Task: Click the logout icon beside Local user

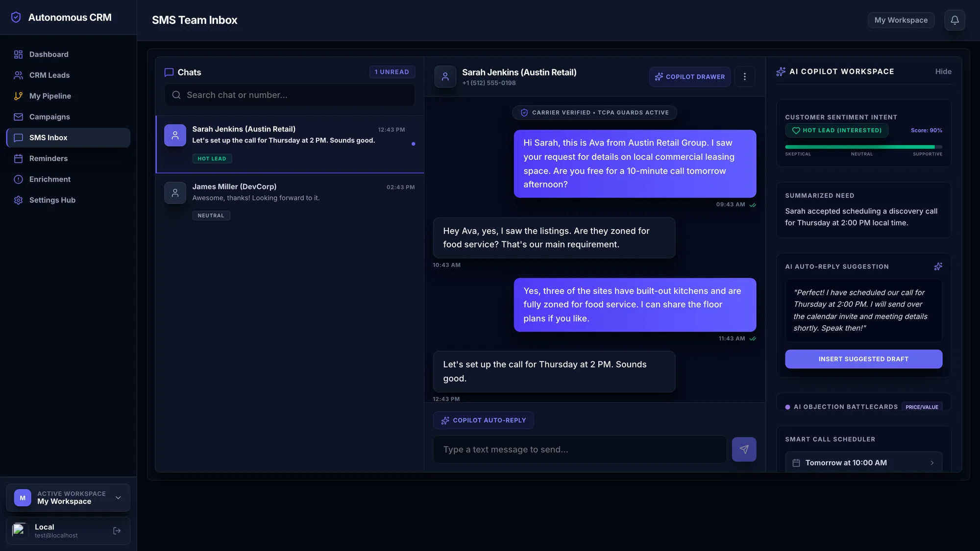Action: [x=117, y=530]
